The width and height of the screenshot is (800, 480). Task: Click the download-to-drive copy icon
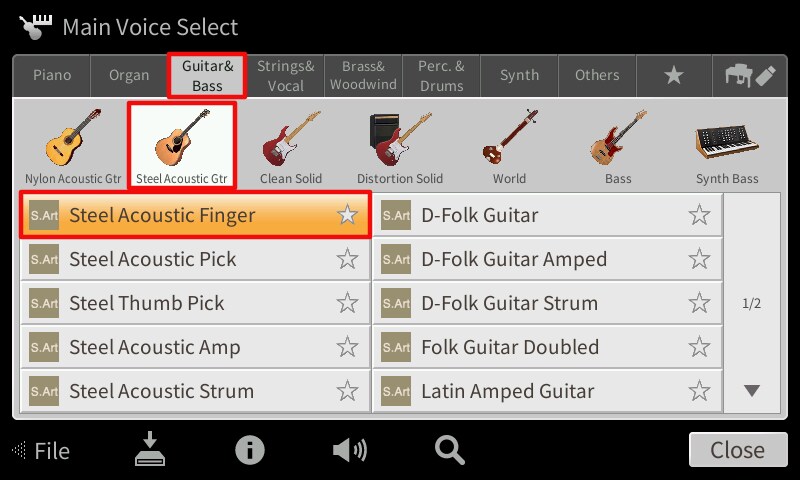(150, 449)
